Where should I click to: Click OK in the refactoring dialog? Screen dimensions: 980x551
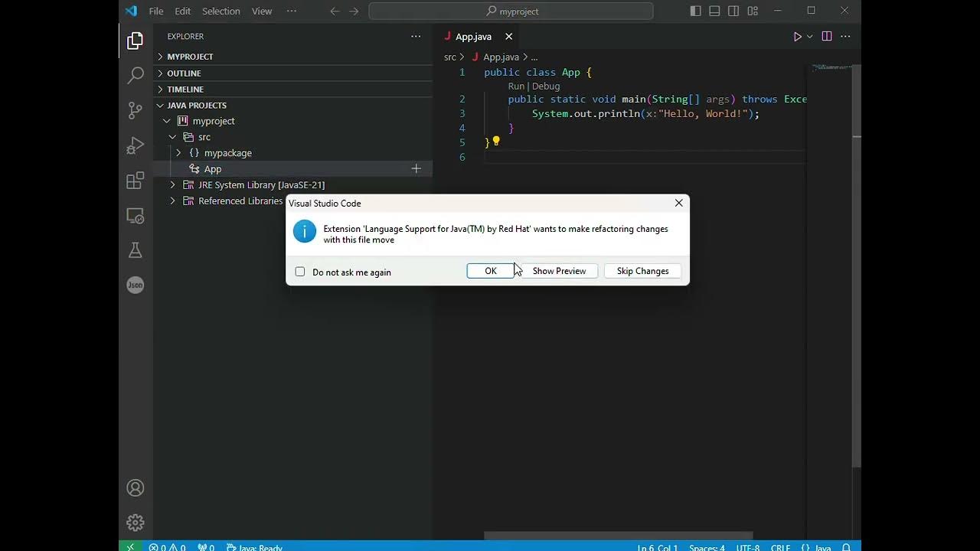pyautogui.click(x=491, y=271)
